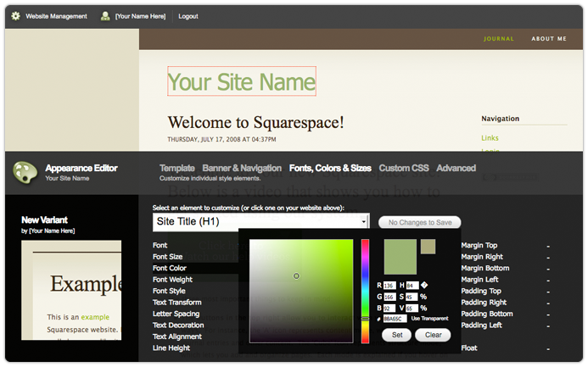The image size is (588, 367).
Task: Switch to the Advanced tab
Action: (x=456, y=168)
